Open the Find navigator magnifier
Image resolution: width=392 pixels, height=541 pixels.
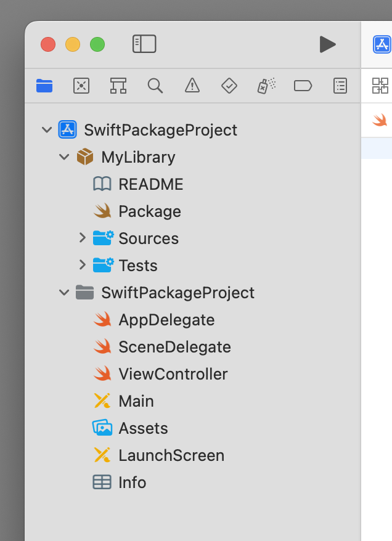coord(155,86)
